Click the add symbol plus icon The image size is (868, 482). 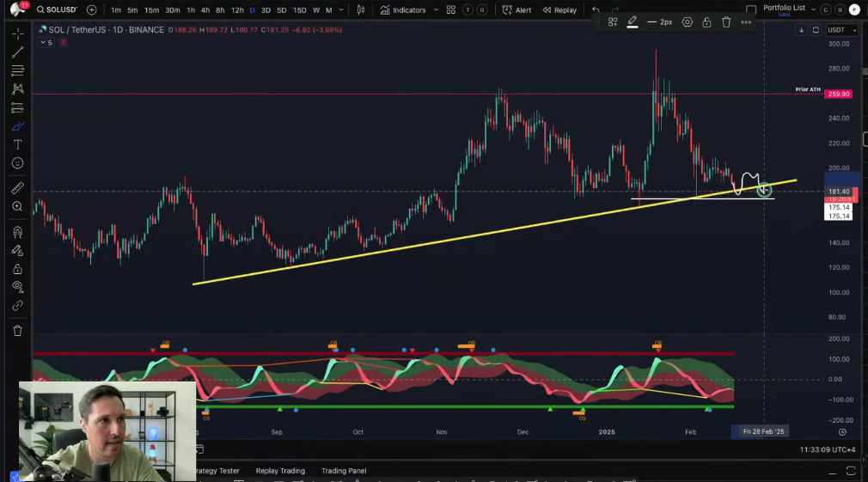[91, 10]
